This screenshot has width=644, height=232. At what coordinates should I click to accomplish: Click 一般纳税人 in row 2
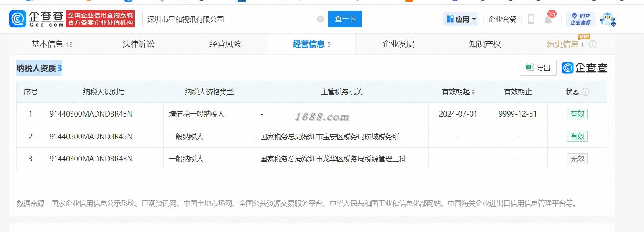[x=186, y=136]
